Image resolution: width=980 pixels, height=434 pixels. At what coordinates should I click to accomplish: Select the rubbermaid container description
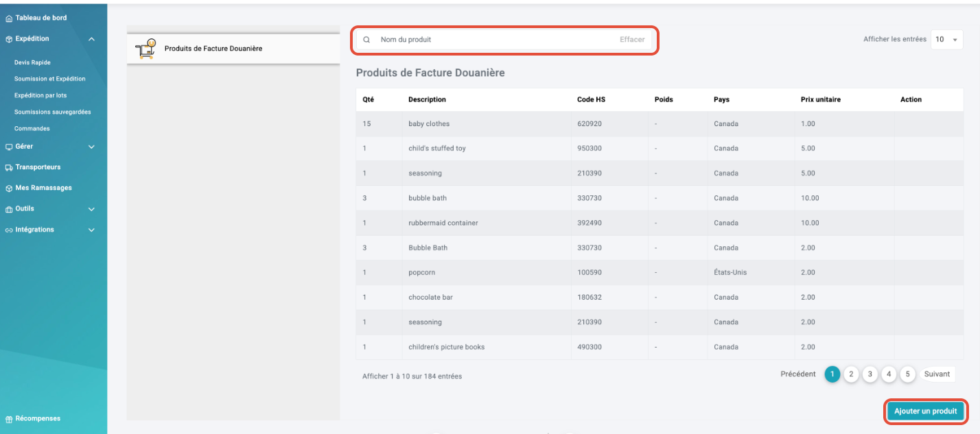coord(443,223)
